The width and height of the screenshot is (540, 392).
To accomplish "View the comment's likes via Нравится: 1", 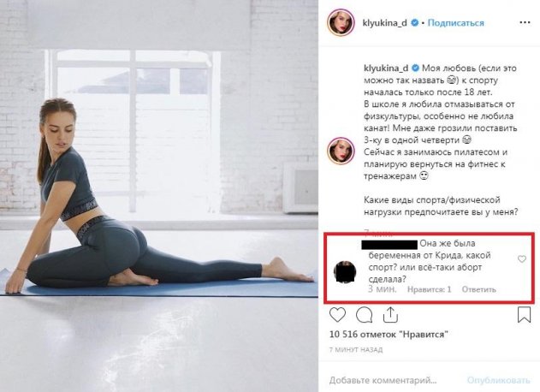I will [x=430, y=289].
